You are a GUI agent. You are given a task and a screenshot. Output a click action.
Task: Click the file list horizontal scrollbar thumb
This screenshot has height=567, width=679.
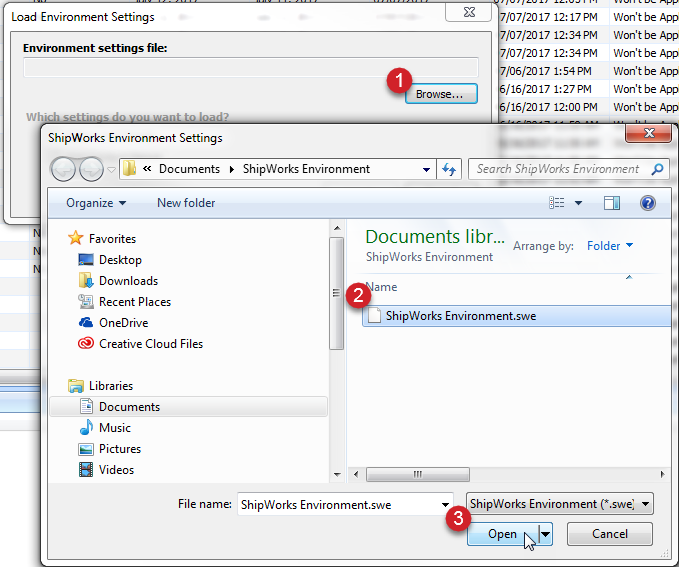[418, 474]
